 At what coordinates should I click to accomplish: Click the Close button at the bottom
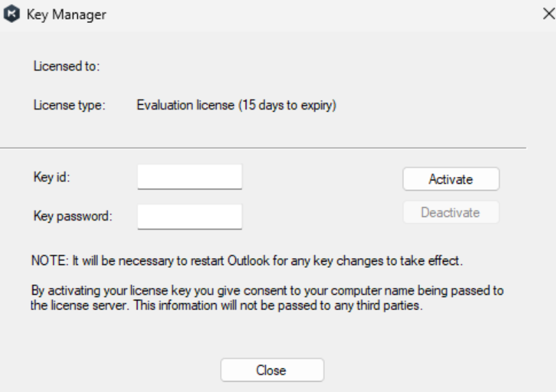pyautogui.click(x=272, y=370)
